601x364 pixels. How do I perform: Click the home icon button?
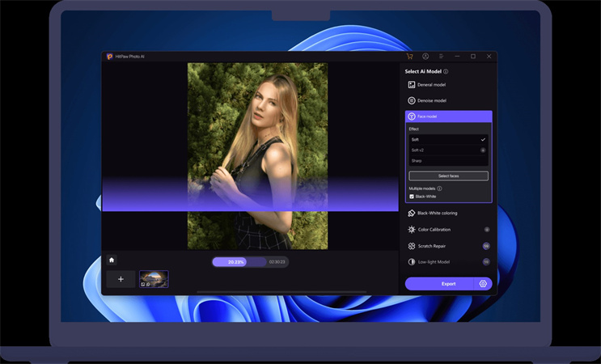click(112, 260)
